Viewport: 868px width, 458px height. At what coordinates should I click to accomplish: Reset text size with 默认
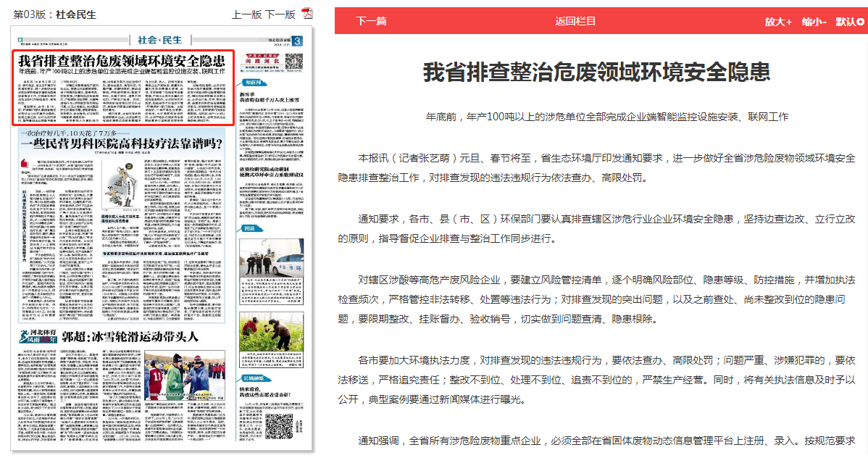850,22
